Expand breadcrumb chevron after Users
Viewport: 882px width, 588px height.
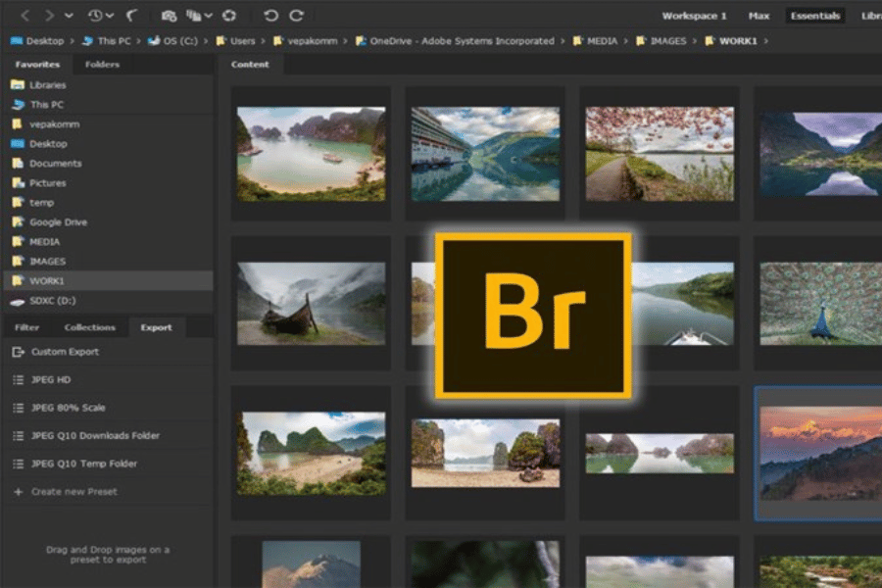tap(264, 41)
